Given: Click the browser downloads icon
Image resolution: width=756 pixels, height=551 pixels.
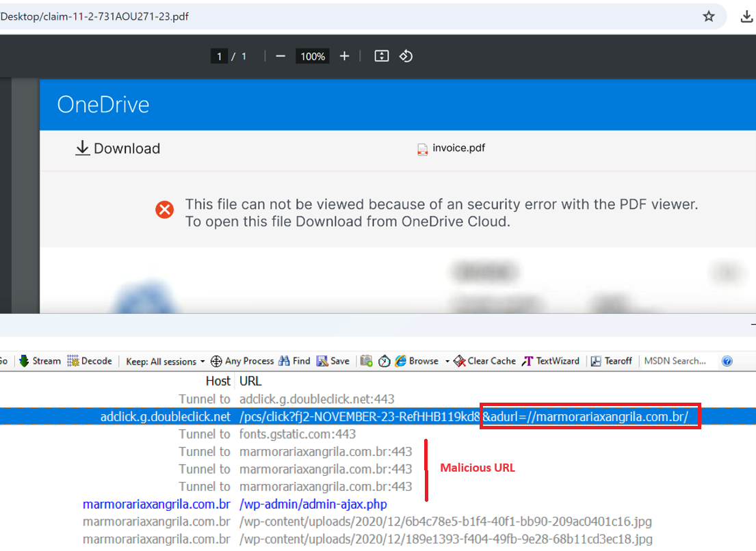Looking at the screenshot, I should click(746, 16).
